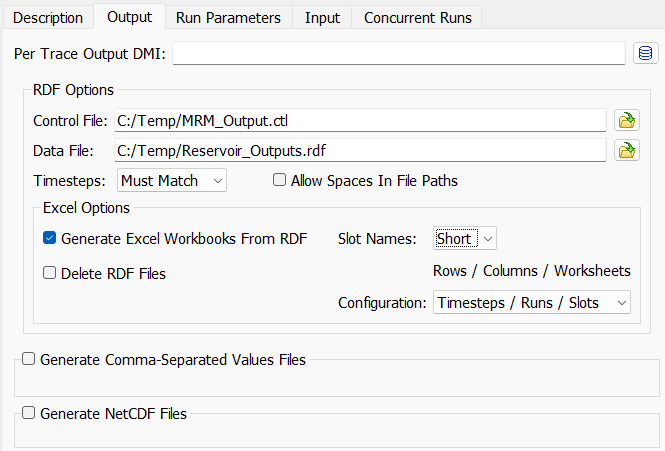Switch to the Run Parameters tab
The image size is (665, 451).
point(229,18)
